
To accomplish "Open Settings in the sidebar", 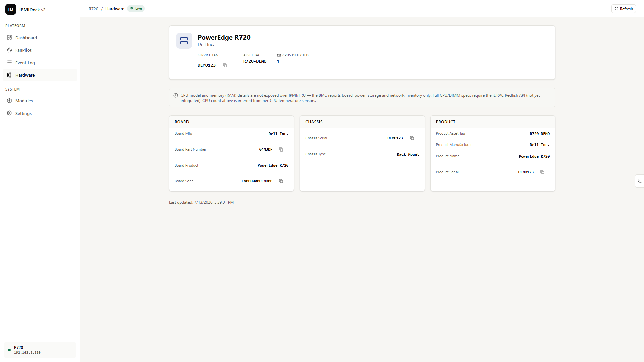I will pyautogui.click(x=40, y=113).
